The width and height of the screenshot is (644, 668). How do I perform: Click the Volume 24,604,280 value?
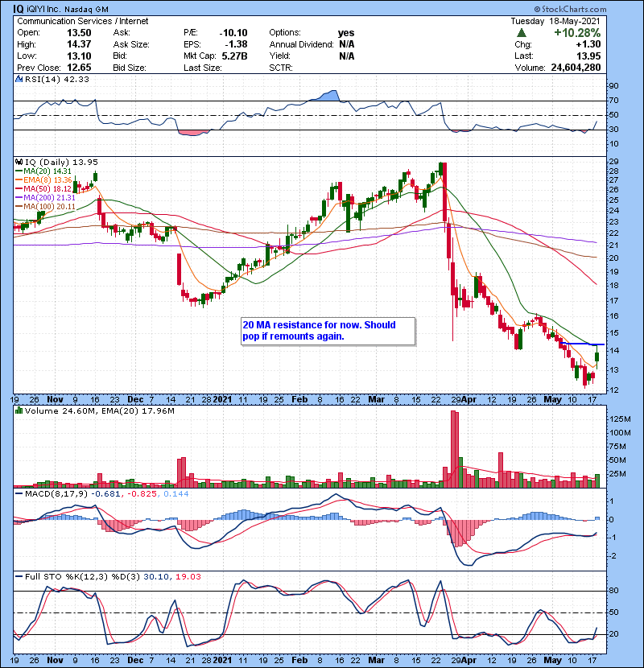576,68
